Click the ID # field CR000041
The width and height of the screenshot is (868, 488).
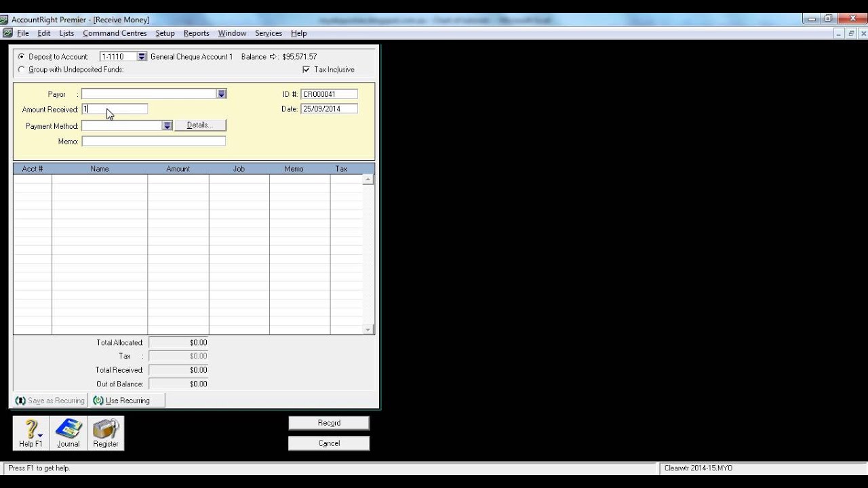pyautogui.click(x=329, y=94)
